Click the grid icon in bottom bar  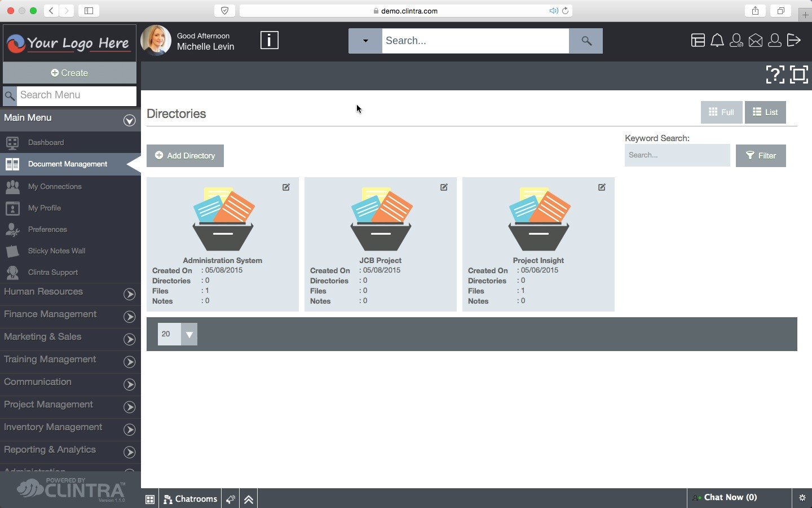pyautogui.click(x=150, y=499)
